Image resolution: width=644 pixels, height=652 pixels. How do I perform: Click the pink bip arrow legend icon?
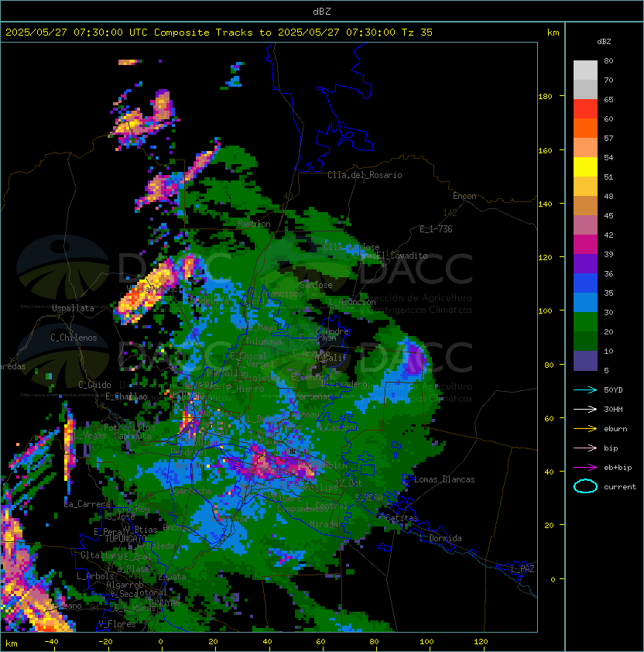tap(585, 448)
